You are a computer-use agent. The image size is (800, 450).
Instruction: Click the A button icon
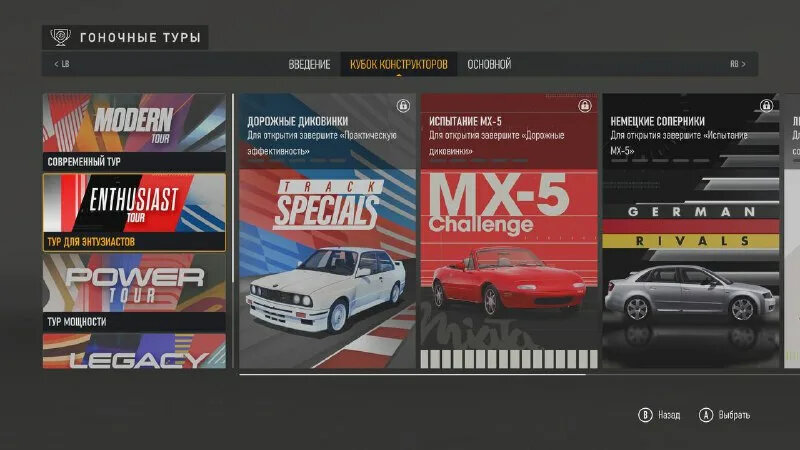pos(706,415)
